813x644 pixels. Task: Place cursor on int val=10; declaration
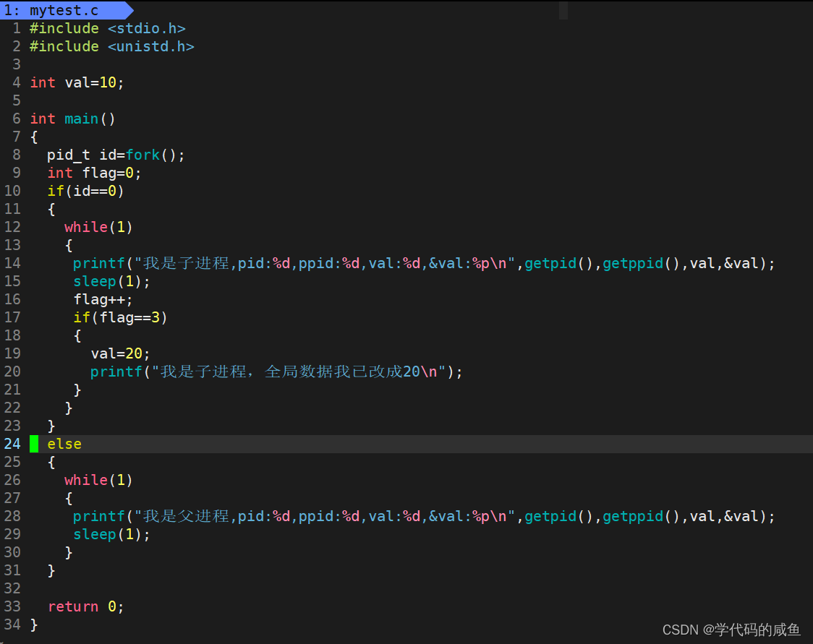(77, 83)
